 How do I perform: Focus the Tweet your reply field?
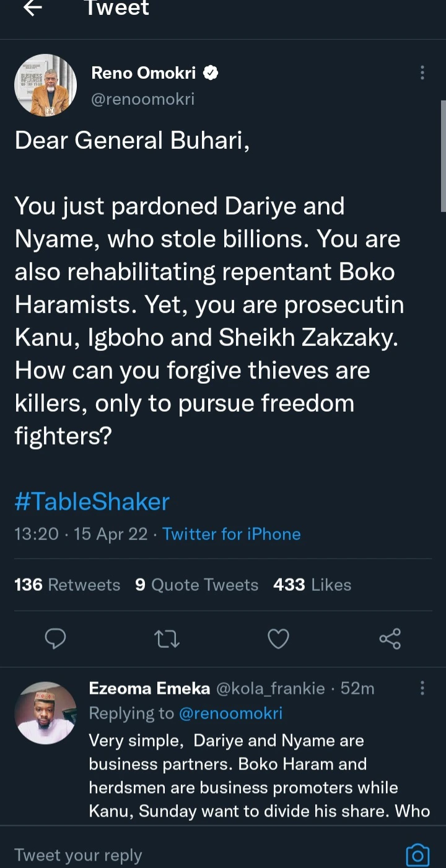pos(186,855)
